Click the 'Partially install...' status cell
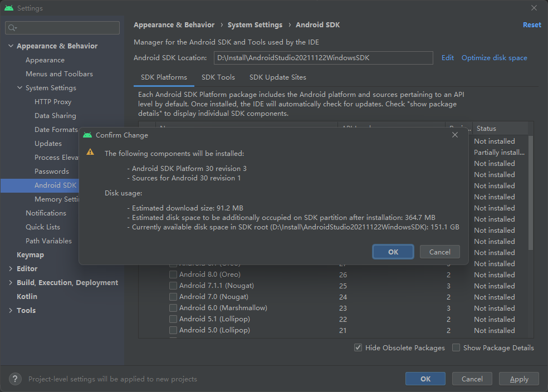 (x=499, y=153)
